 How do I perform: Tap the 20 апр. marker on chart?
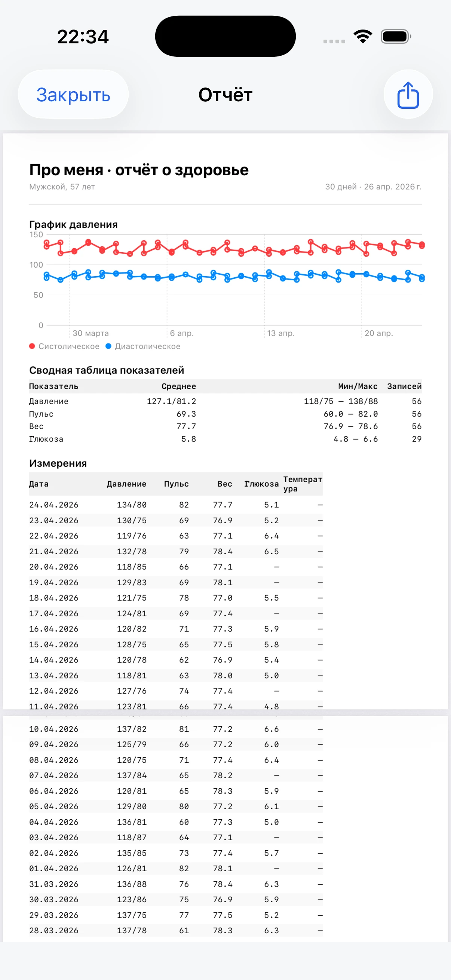pos(378,333)
